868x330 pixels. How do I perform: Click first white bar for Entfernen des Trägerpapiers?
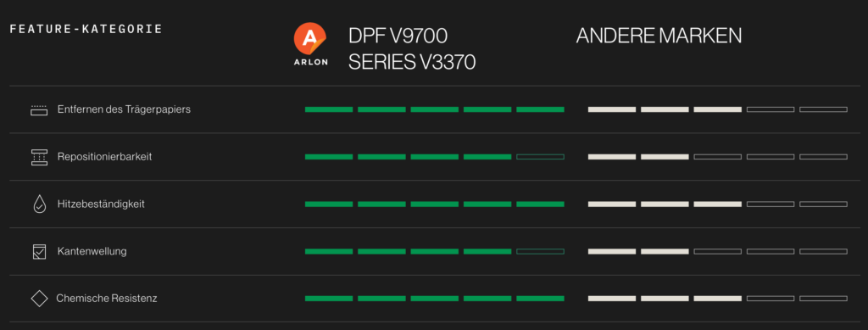(x=612, y=109)
